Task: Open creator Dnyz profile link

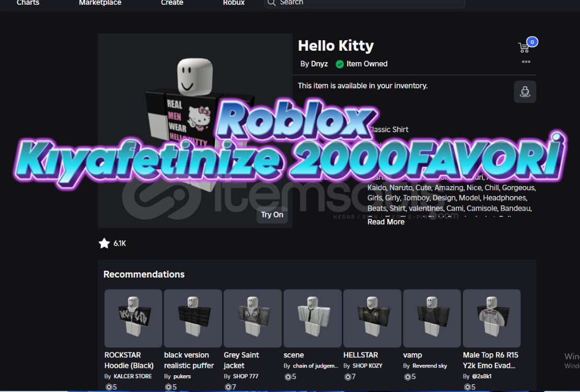Action: pos(319,64)
